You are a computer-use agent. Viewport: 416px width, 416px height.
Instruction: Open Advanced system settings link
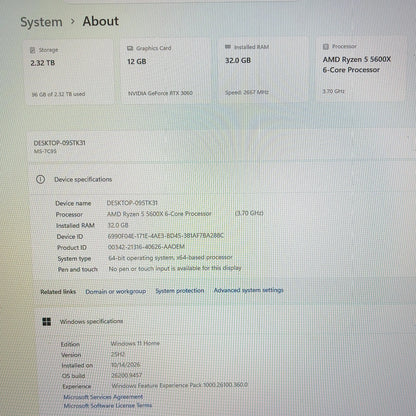pos(249,290)
